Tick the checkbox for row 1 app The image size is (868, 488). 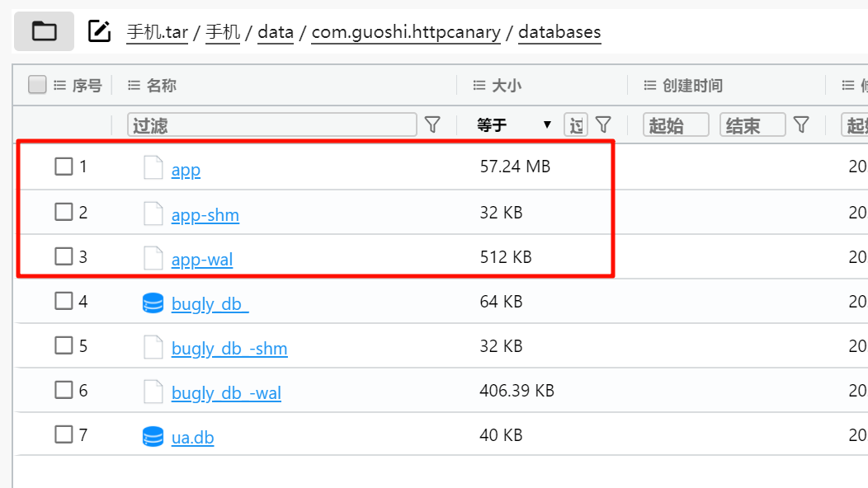[x=64, y=167]
